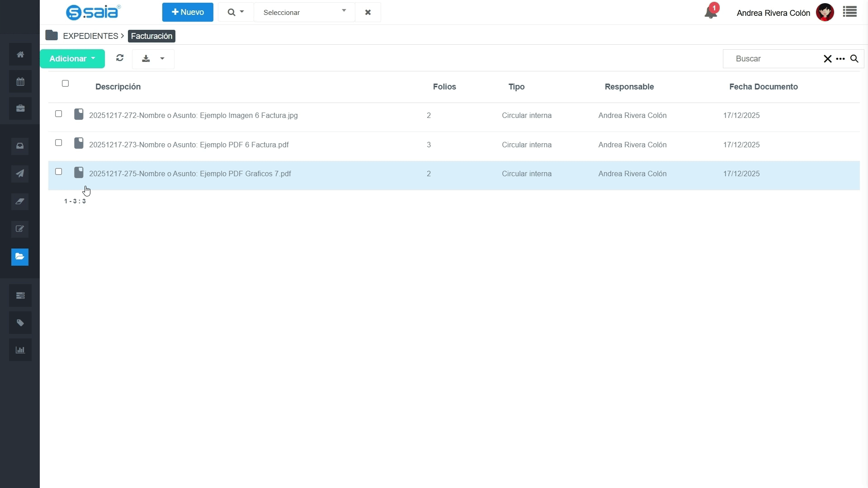868x488 pixels.
Task: Click the paper plane sent icon
Action: [20, 174]
